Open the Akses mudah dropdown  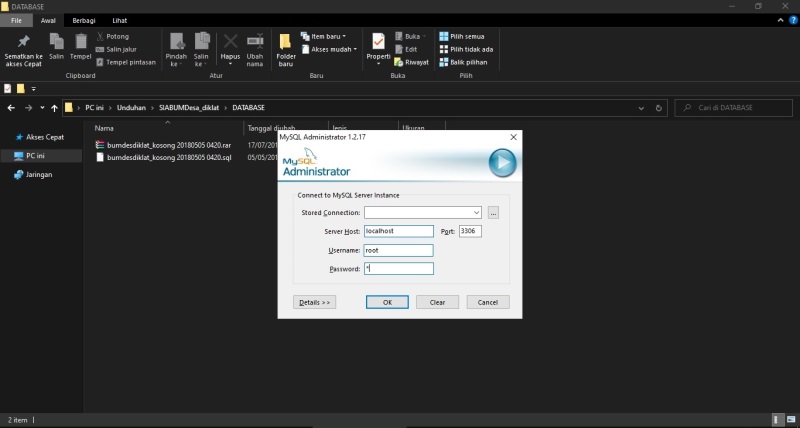coord(329,49)
